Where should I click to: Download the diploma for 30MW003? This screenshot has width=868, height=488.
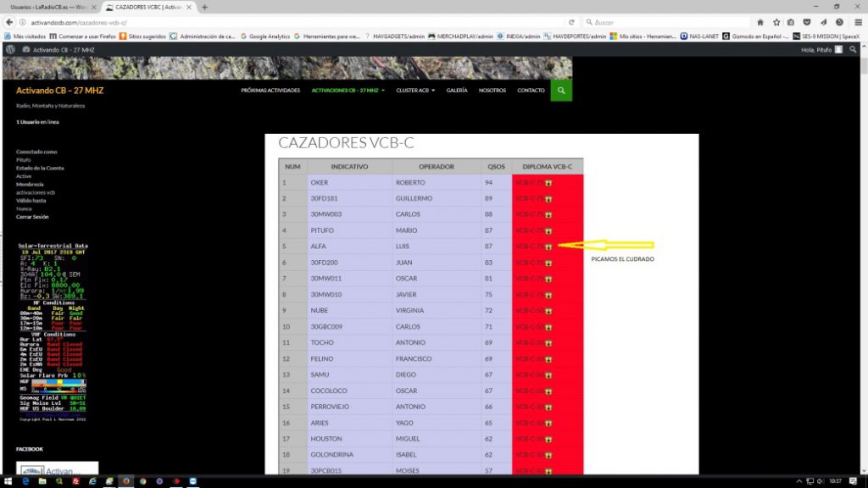pyautogui.click(x=548, y=214)
